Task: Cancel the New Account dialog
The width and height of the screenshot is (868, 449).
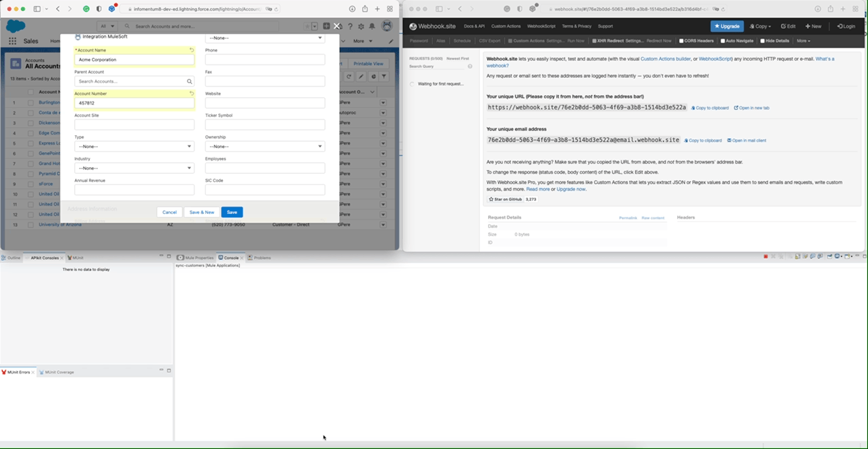Action: point(169,213)
